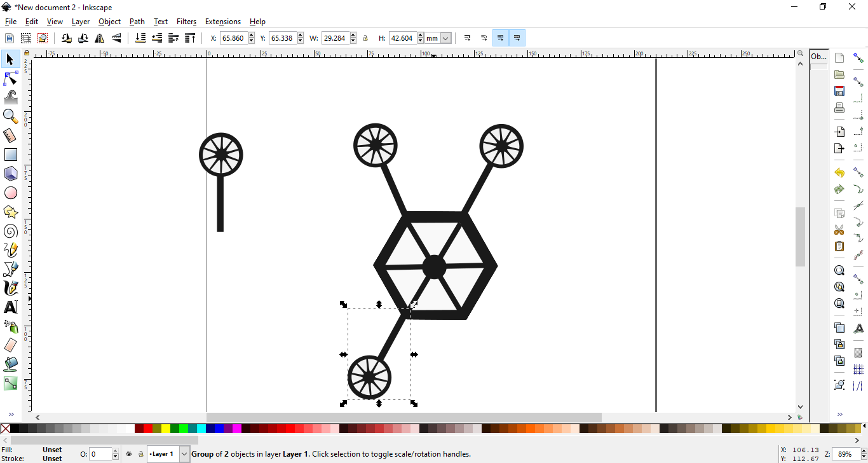Open the Object menu

(110, 22)
